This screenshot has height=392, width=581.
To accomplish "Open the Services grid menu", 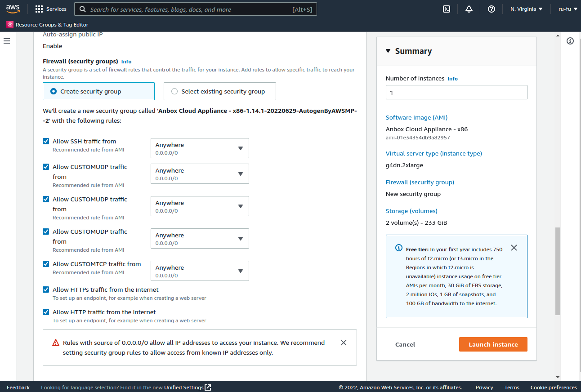I will (x=39, y=9).
